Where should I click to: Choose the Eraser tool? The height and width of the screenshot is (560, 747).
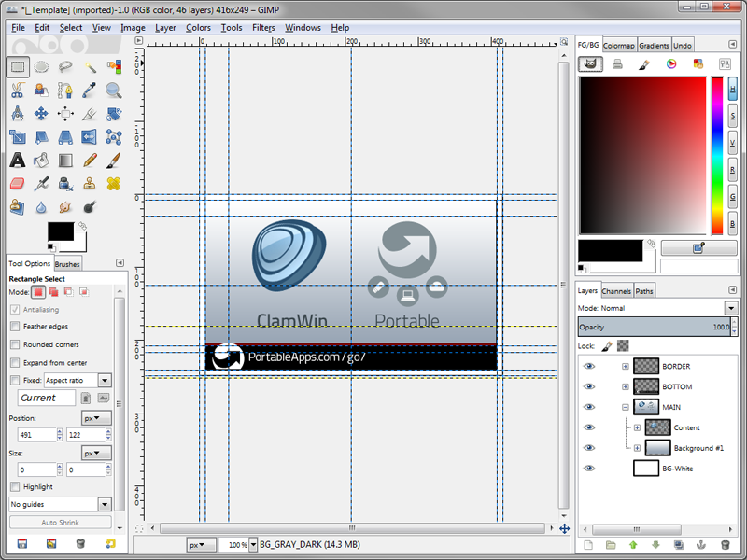tap(17, 184)
